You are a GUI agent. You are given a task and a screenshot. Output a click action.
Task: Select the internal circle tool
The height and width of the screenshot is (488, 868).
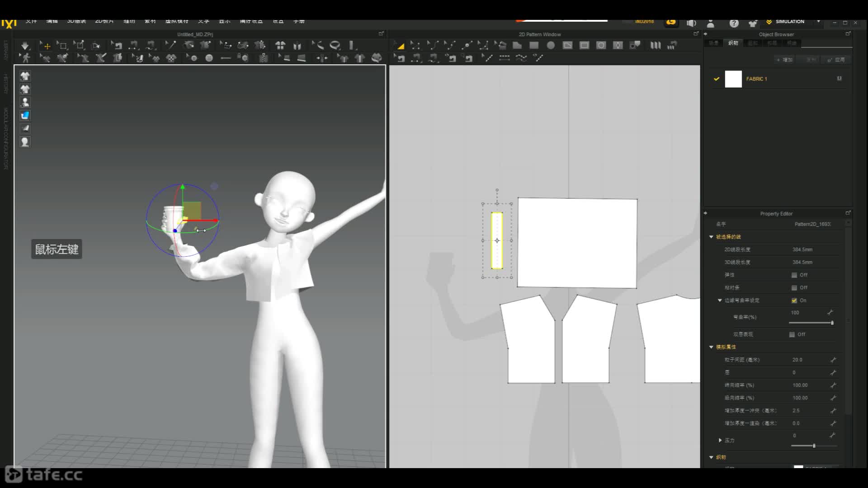601,45
